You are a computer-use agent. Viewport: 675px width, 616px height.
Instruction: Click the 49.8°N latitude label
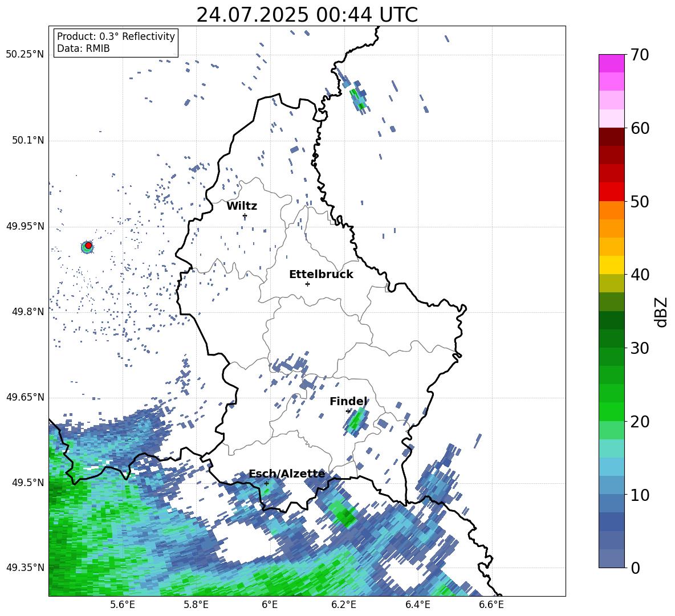click(x=28, y=312)
